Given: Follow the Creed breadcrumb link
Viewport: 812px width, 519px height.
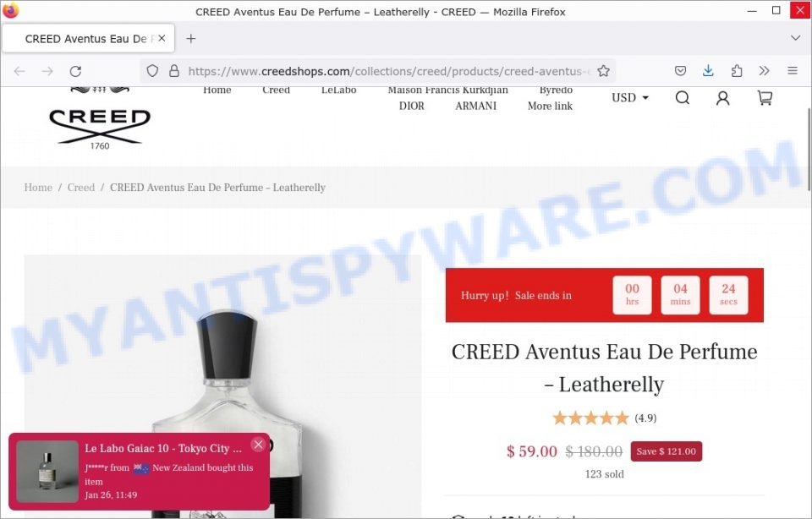Looking at the screenshot, I should (x=81, y=188).
